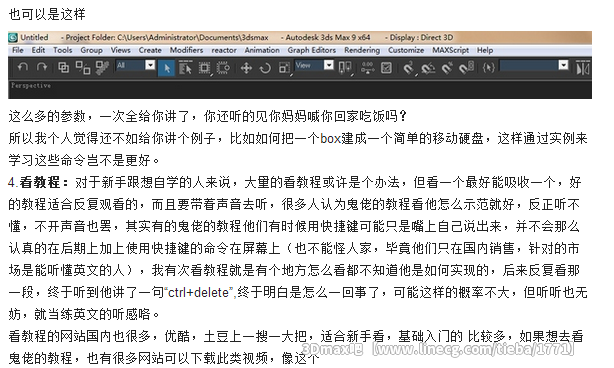Toggle Window/Crossing selection mode
The height and width of the screenshot is (368, 614).
click(x=223, y=68)
